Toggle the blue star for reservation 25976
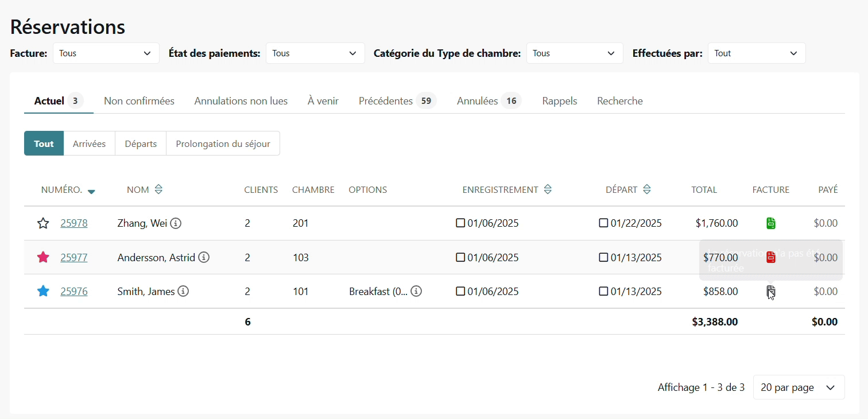 pos(43,292)
